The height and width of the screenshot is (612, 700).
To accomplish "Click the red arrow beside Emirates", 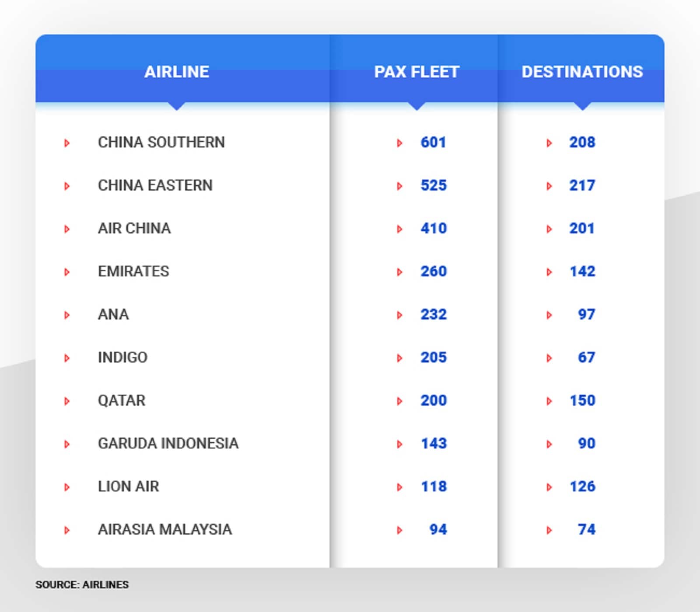I will [67, 272].
